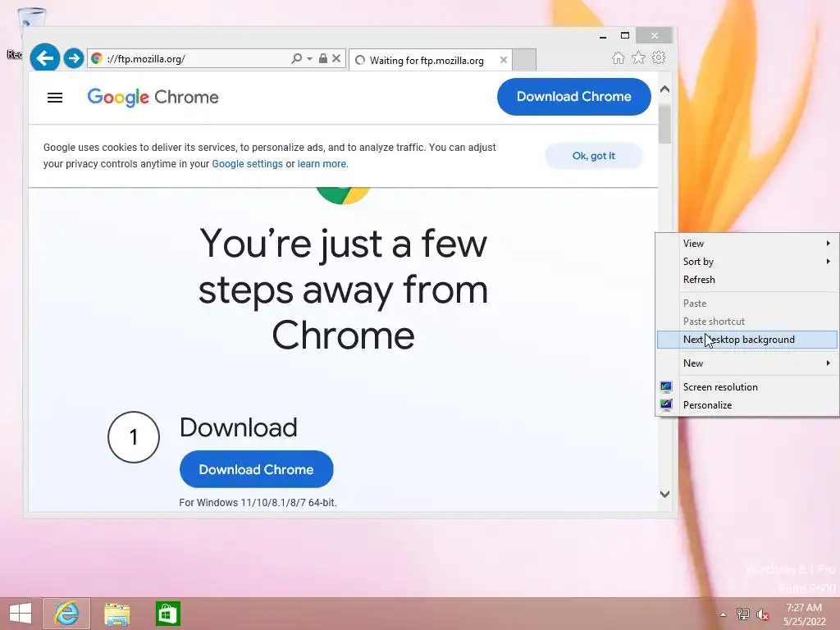
Task: Open Personalize from context menu
Action: [747, 405]
